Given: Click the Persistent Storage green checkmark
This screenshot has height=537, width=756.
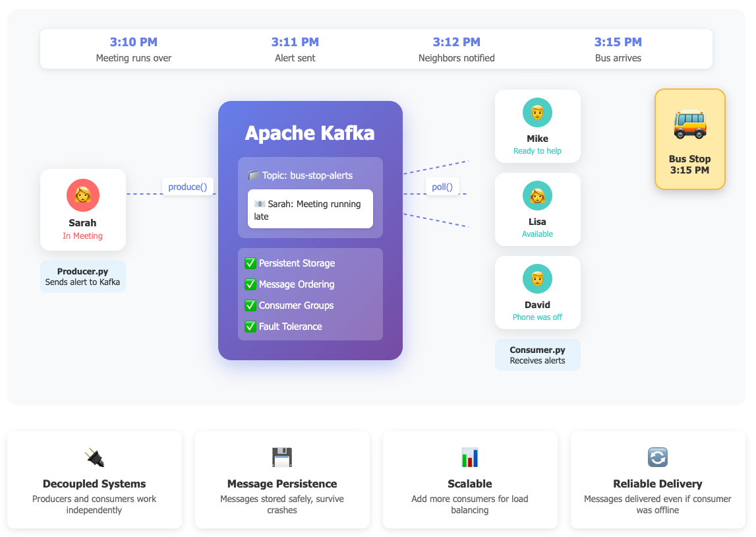Looking at the screenshot, I should pyautogui.click(x=250, y=263).
